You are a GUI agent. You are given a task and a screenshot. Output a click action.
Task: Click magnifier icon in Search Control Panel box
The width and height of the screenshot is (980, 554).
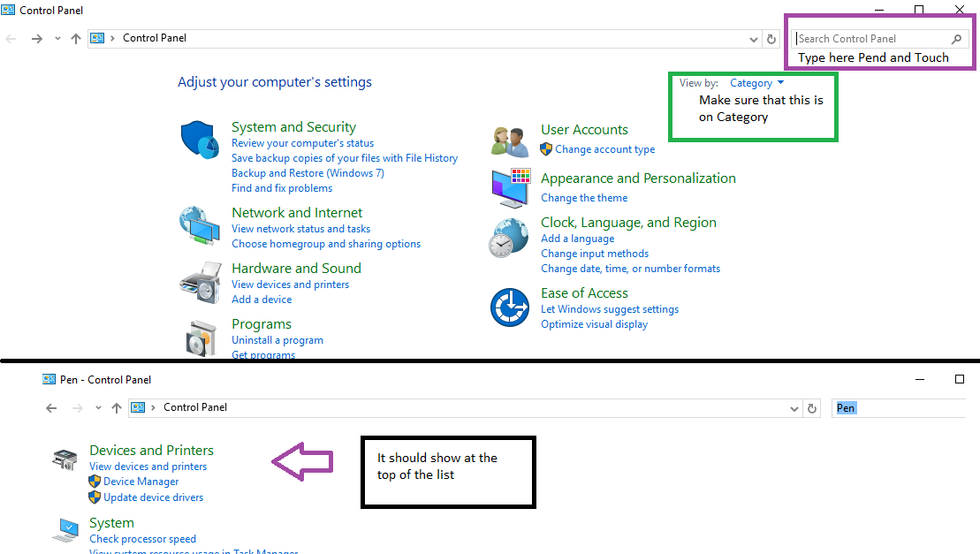click(956, 39)
